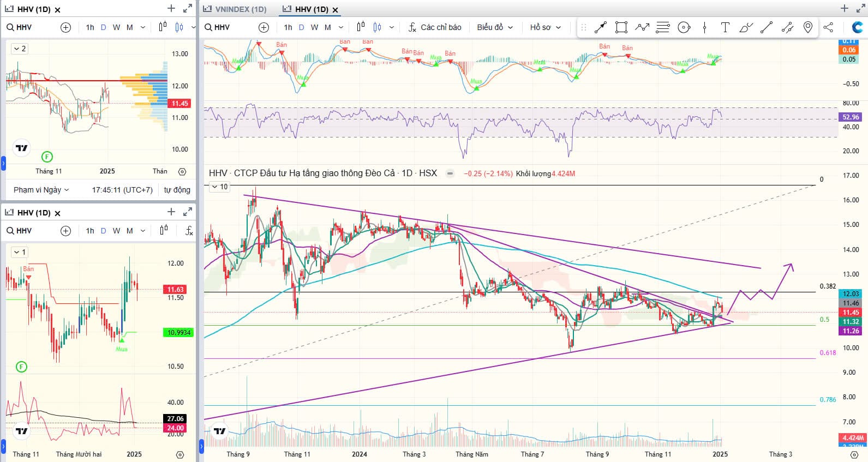
Task: Click HHV symbol search in main chart
Action: (217, 27)
